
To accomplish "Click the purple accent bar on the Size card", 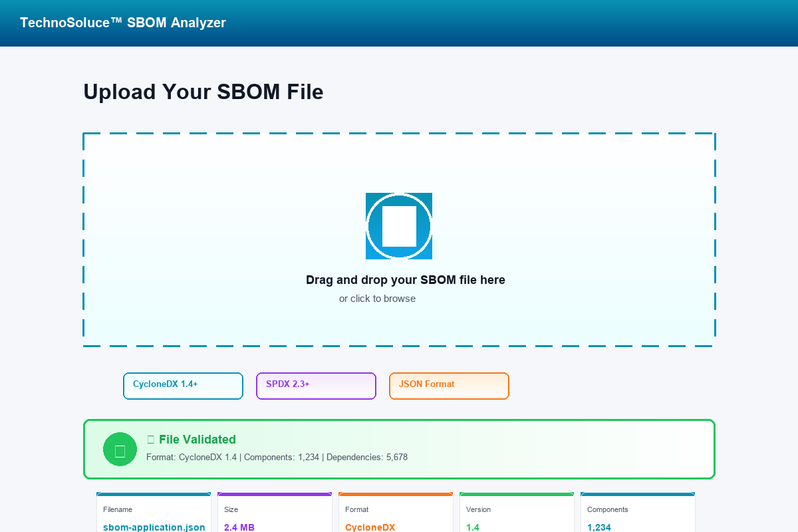I will tap(275, 493).
